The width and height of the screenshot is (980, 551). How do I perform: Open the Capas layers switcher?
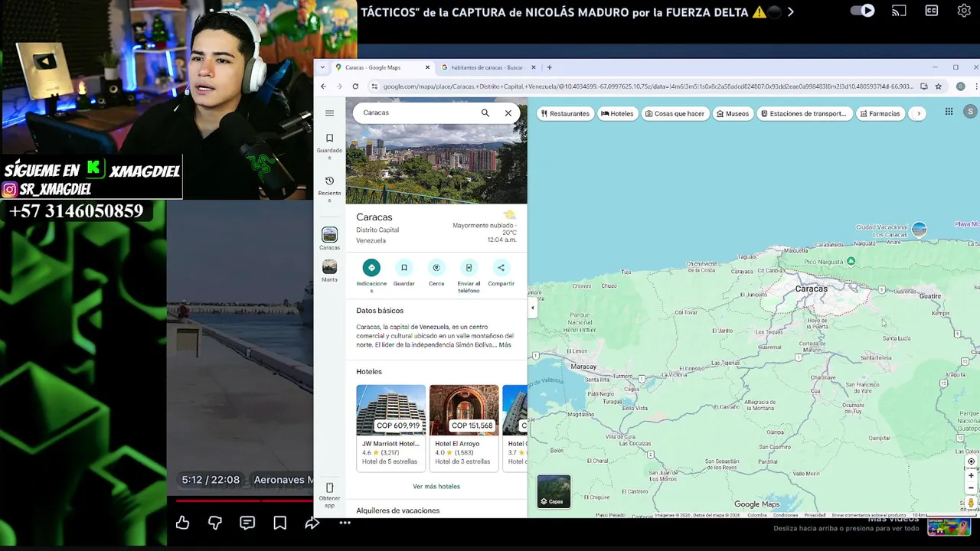554,491
